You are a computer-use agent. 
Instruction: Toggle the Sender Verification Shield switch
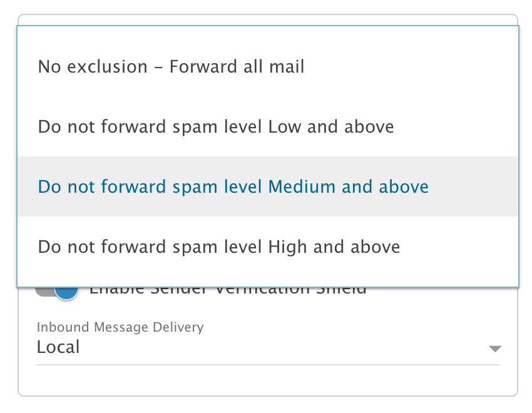pyautogui.click(x=58, y=292)
